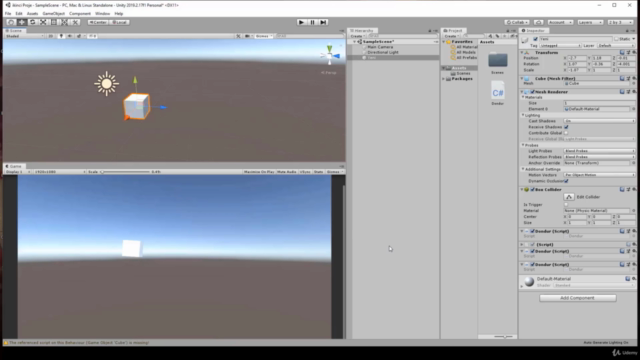Open the Scene view Gizmos dropdown
The image size is (640, 360).
[264, 36]
